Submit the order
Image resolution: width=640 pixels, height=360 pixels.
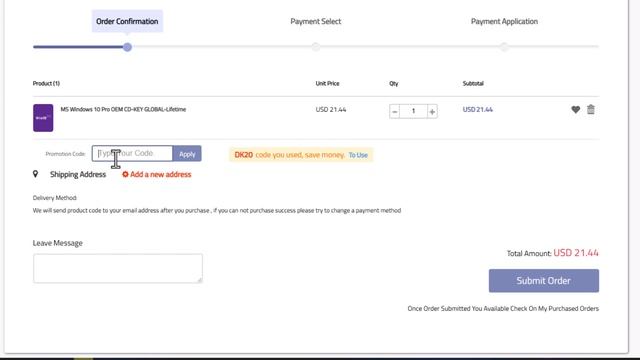point(544,280)
